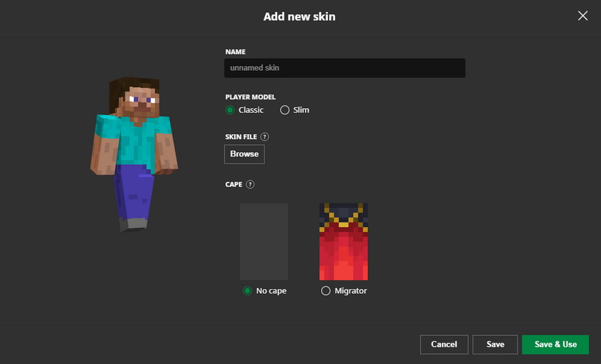Cancel adding the new skin

point(444,345)
